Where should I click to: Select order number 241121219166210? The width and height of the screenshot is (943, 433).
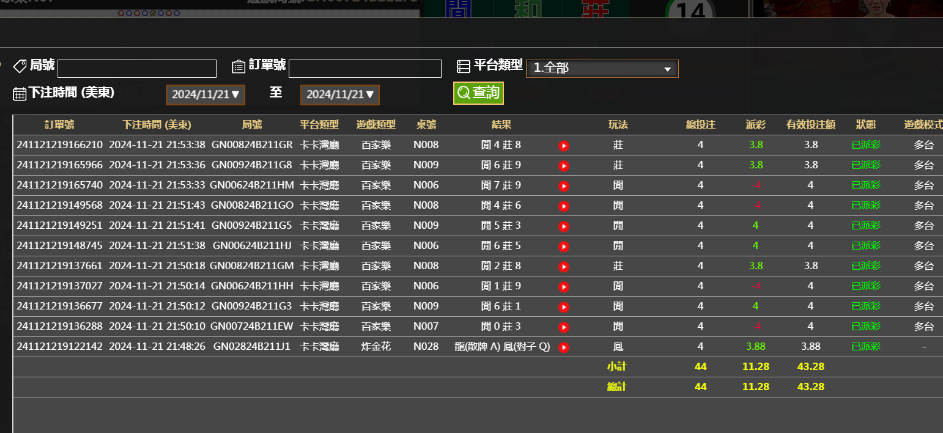click(60, 145)
